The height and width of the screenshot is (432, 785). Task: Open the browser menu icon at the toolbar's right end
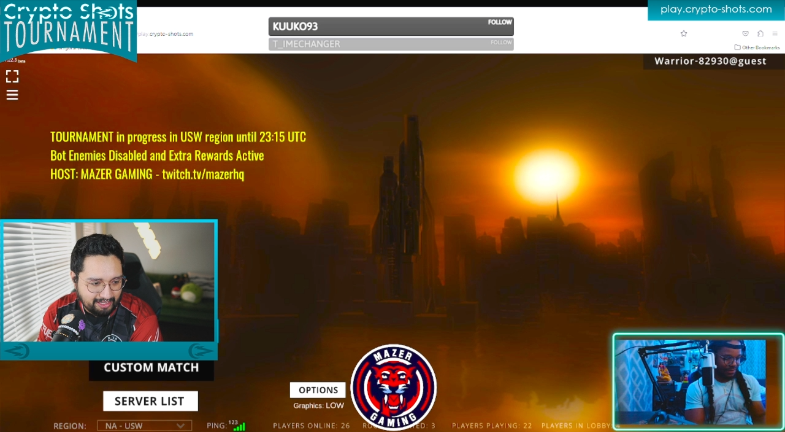coord(774,34)
